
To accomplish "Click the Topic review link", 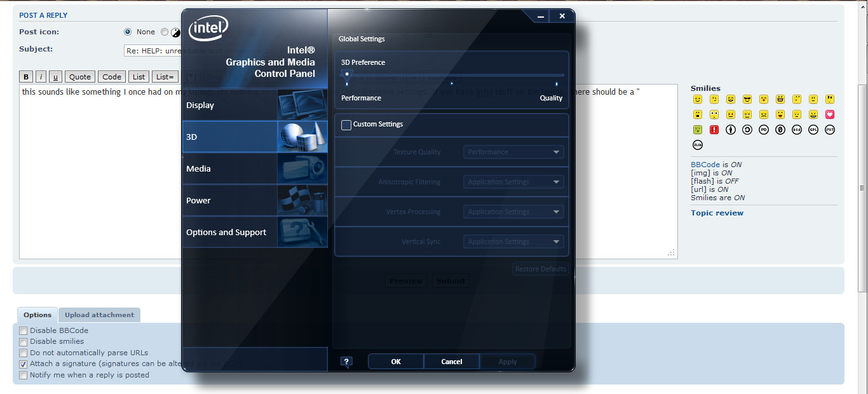I will pos(717,213).
